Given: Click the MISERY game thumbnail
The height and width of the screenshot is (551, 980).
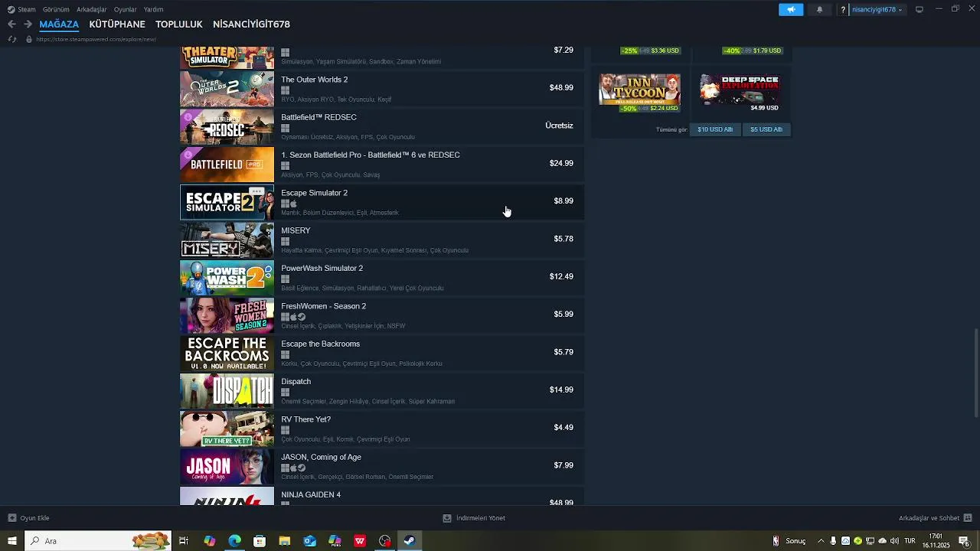Looking at the screenshot, I should [x=227, y=240].
